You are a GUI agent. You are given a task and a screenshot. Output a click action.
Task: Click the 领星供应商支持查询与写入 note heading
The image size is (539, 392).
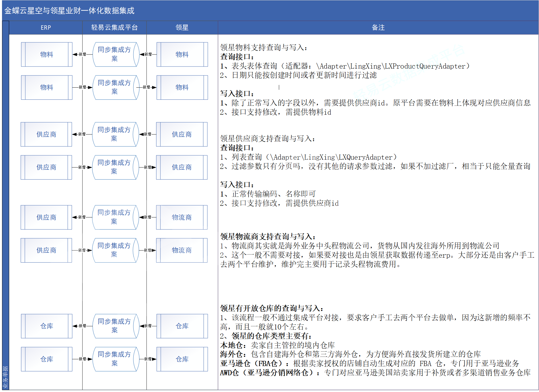click(268, 139)
